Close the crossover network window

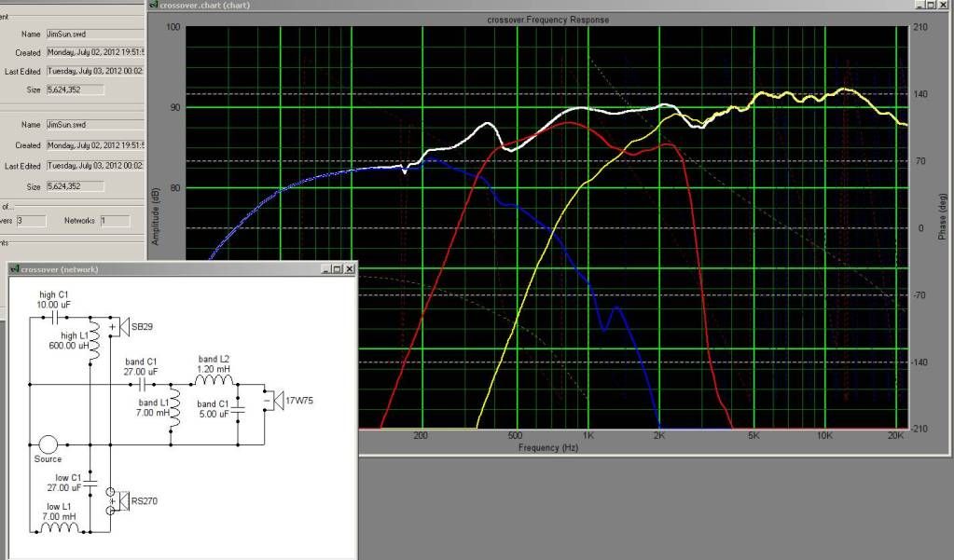coord(349,268)
